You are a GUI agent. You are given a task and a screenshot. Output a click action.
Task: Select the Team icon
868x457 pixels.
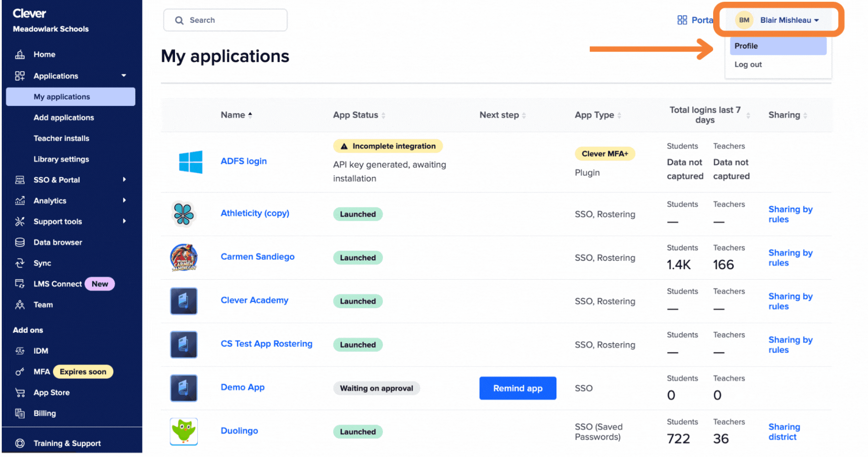point(20,304)
